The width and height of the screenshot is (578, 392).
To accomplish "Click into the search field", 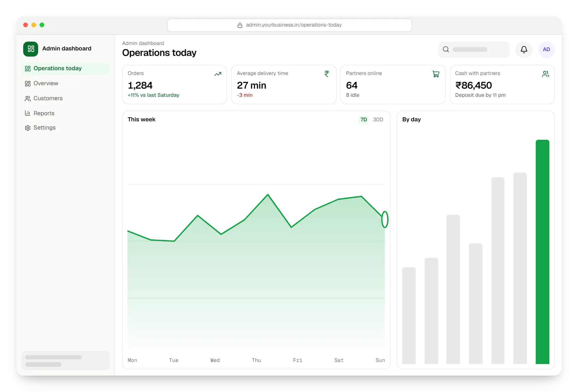I will pos(474,49).
